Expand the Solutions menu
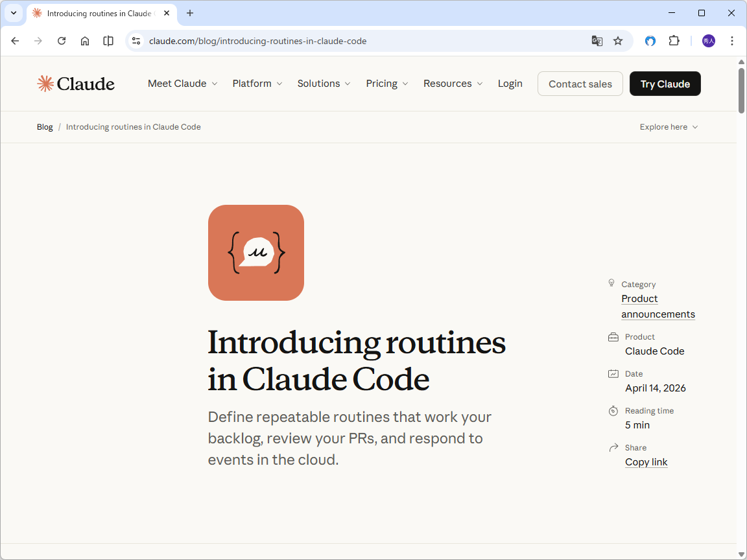The height and width of the screenshot is (560, 747). pos(324,84)
